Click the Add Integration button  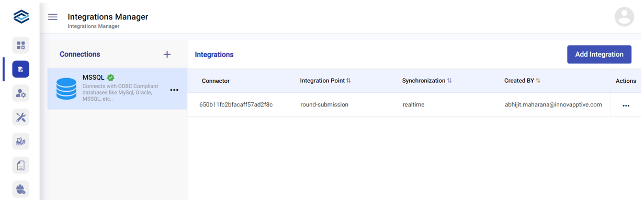tap(599, 55)
